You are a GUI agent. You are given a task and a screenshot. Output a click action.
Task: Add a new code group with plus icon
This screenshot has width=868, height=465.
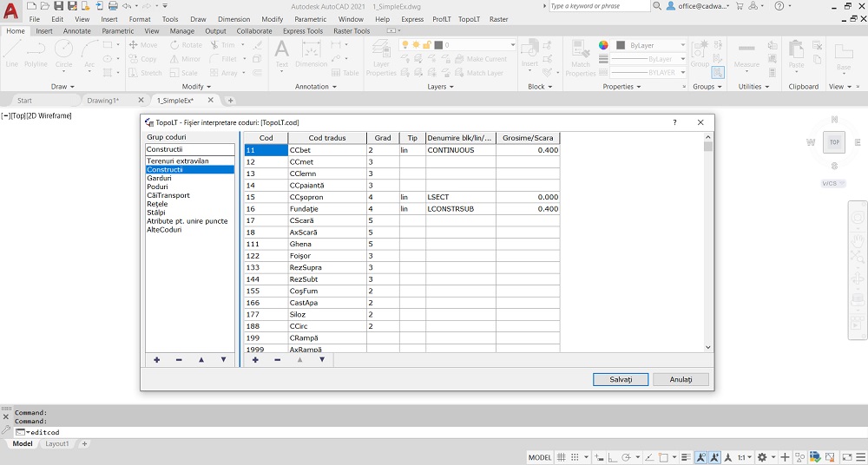pyautogui.click(x=156, y=360)
